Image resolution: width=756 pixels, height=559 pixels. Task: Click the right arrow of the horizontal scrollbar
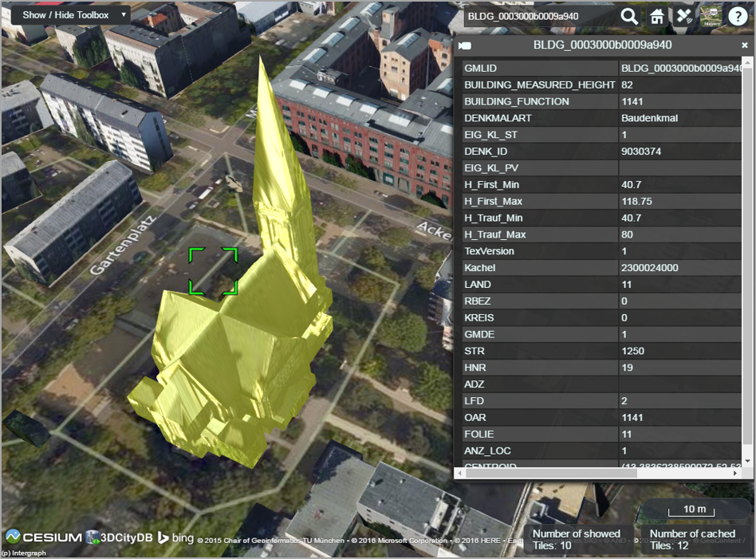click(735, 473)
